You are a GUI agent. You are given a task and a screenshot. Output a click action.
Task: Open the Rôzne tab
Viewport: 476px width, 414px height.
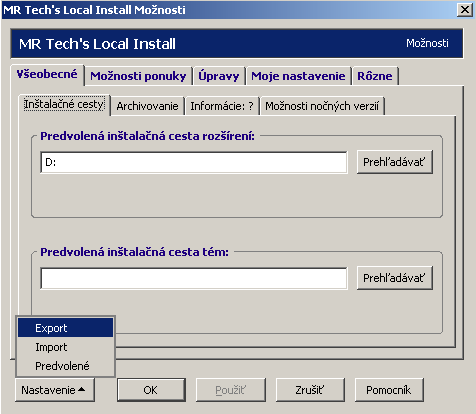pos(375,76)
